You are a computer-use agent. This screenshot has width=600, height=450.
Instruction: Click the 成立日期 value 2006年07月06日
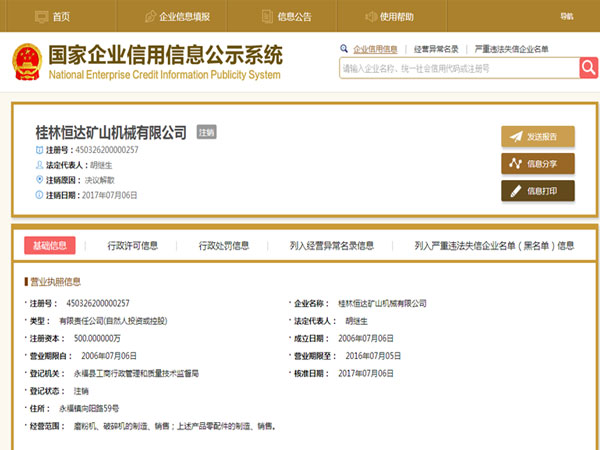point(366,339)
